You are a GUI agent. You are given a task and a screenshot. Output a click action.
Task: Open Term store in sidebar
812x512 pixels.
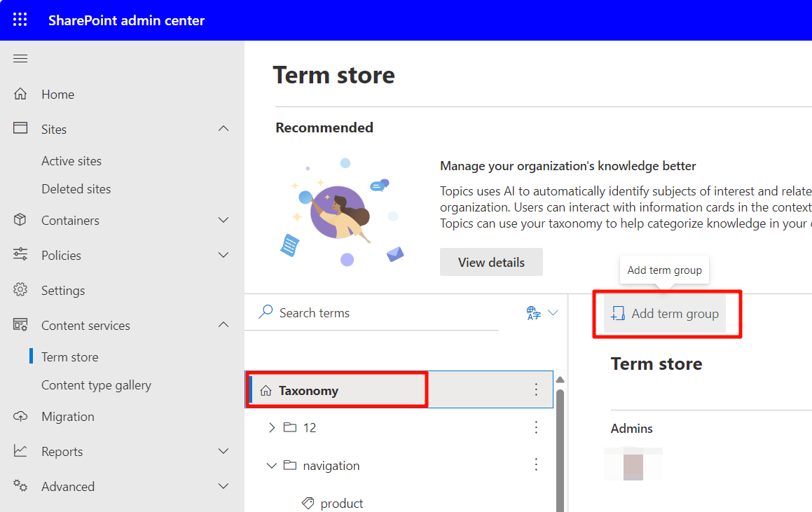70,357
